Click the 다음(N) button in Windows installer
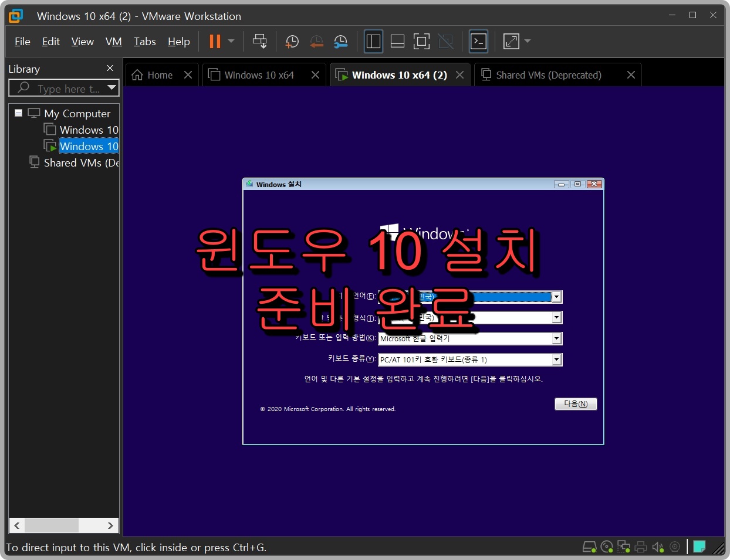The image size is (730, 560). point(575,403)
